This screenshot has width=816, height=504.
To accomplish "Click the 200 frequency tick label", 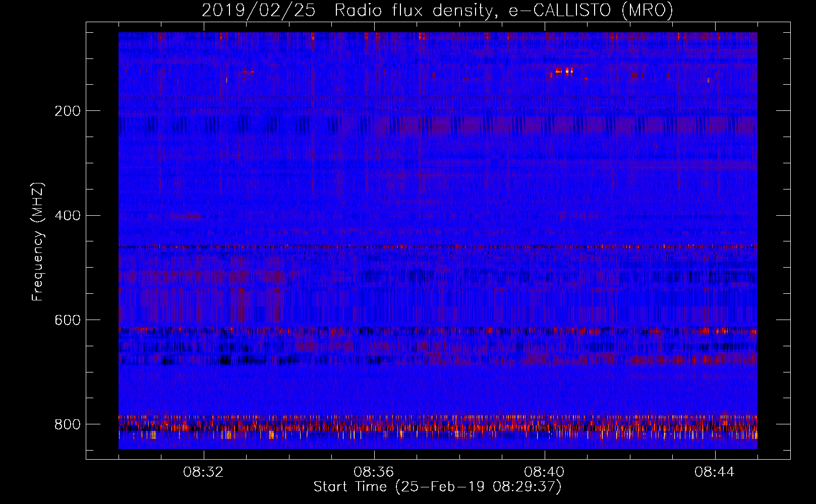I will pyautogui.click(x=68, y=111).
